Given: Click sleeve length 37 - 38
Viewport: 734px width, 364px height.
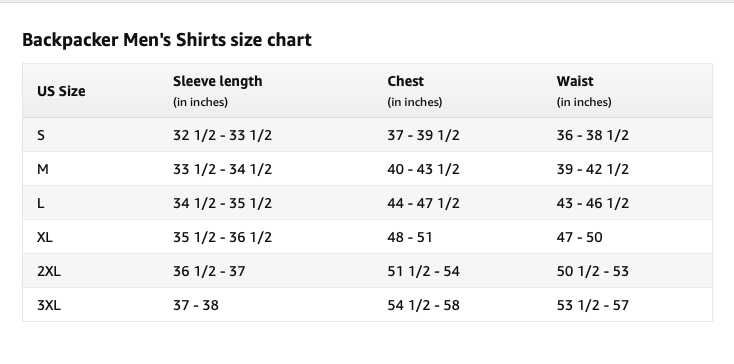Looking at the screenshot, I should [196, 306].
